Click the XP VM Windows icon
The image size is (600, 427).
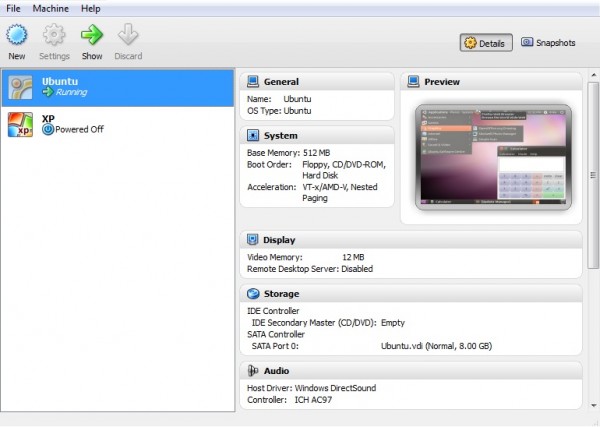(x=20, y=124)
